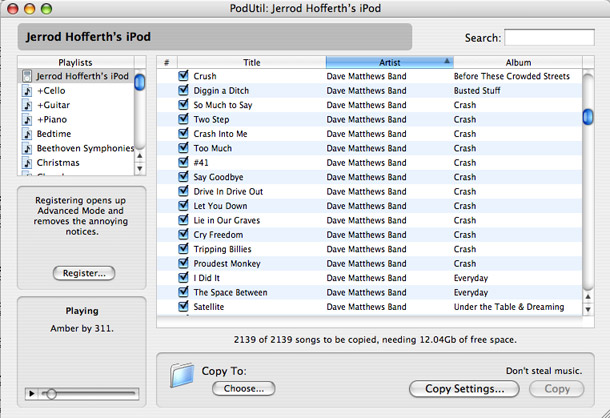Uncheck the Satellite song checkbox
610x418 pixels.
[183, 306]
